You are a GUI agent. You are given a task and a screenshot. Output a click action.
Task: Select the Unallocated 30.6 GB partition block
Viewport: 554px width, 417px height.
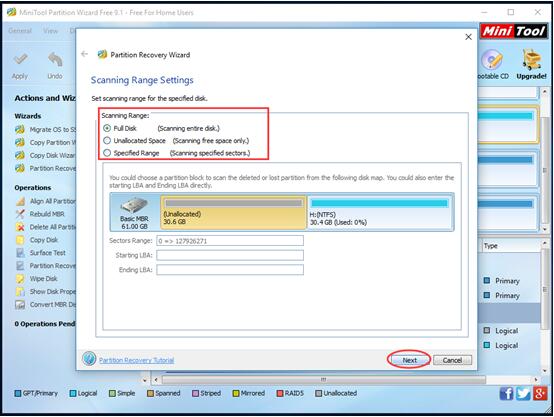point(234,212)
